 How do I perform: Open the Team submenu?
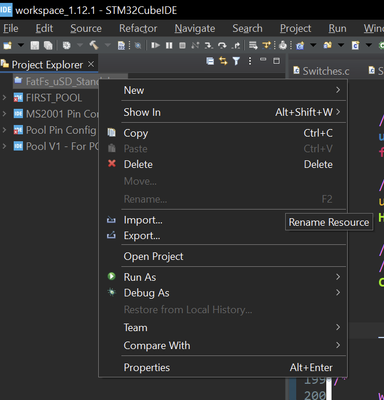(x=223, y=327)
